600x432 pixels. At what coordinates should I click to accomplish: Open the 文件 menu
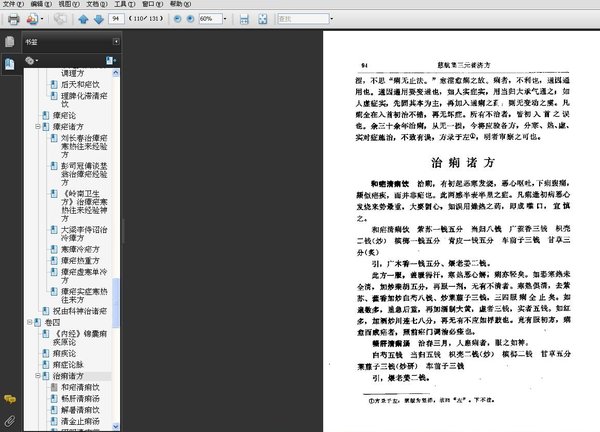(x=13, y=4)
